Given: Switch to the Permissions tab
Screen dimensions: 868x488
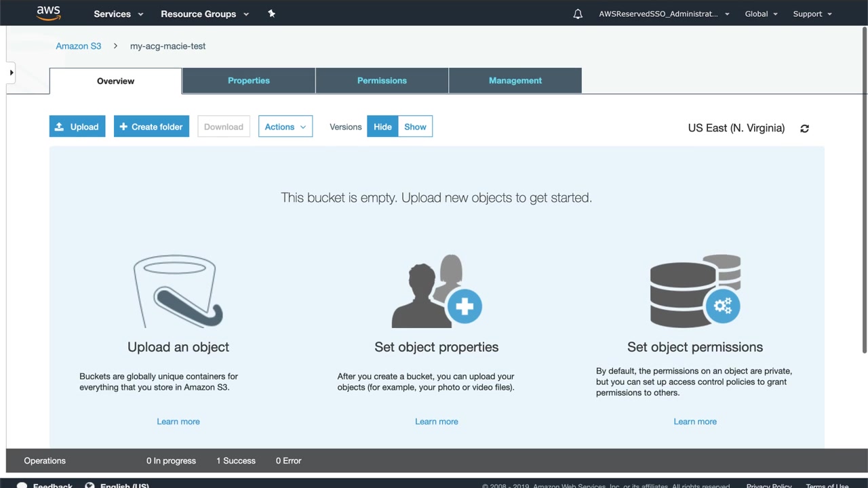Looking at the screenshot, I should click(x=382, y=81).
